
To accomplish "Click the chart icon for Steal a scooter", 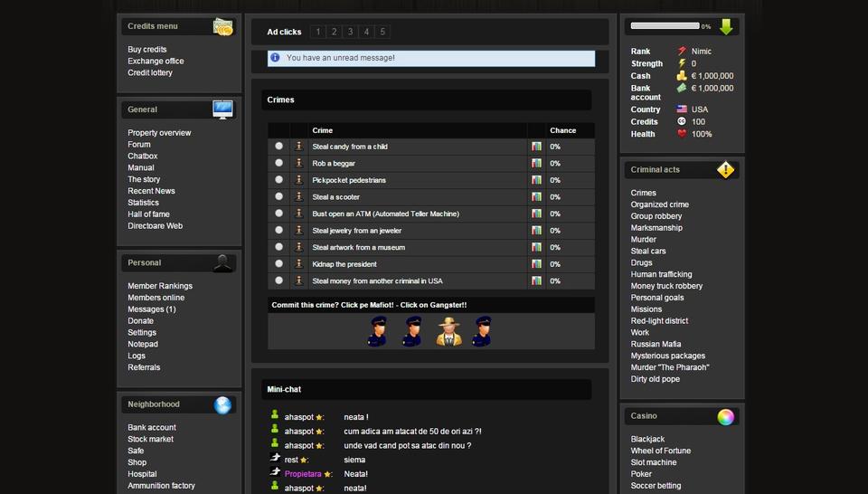I will click(x=536, y=197).
